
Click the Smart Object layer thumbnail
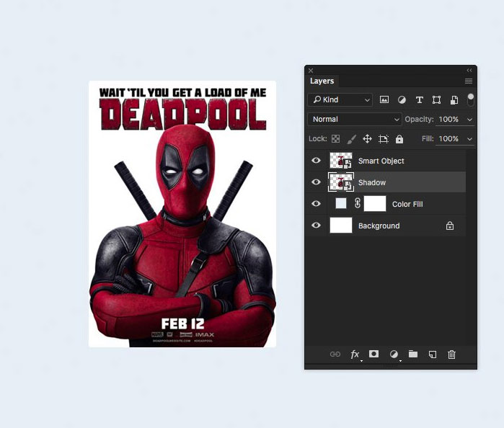click(x=341, y=161)
